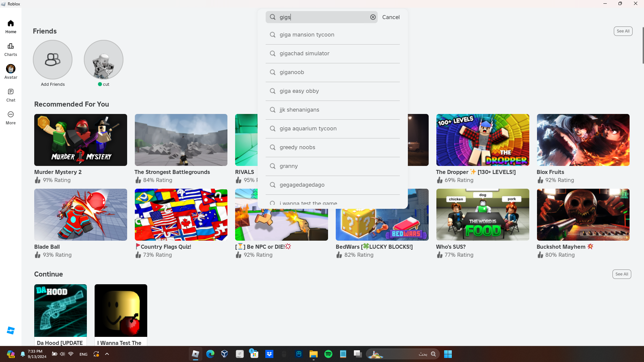The image size is (644, 362).
Task: Select 'jjk shenanigans' suggestion
Action: pos(333,110)
